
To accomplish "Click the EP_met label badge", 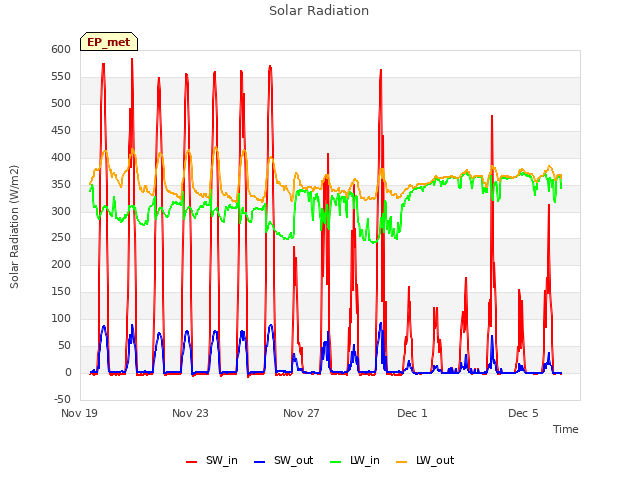I will (109, 42).
